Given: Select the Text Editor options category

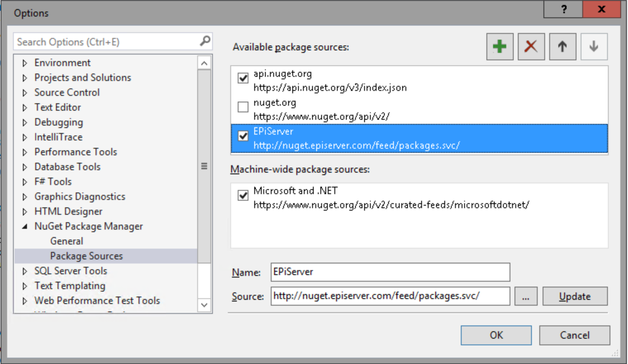Looking at the screenshot, I should [x=57, y=107].
